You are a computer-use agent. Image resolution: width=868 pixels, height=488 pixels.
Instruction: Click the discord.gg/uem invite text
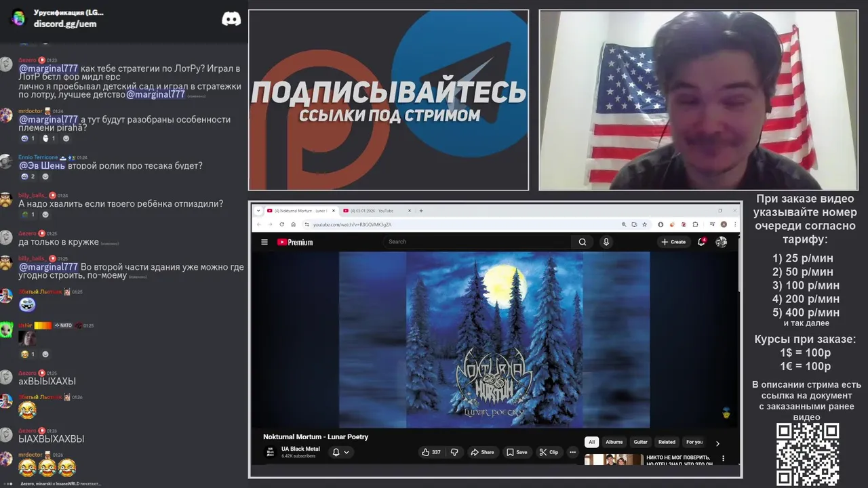65,24
